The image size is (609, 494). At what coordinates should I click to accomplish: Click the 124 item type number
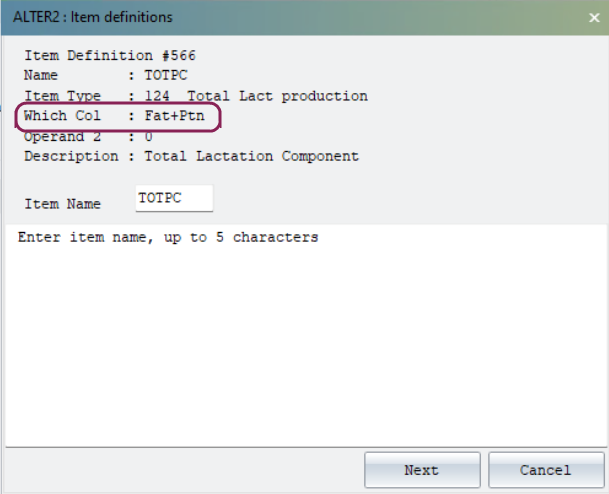[x=157, y=96]
